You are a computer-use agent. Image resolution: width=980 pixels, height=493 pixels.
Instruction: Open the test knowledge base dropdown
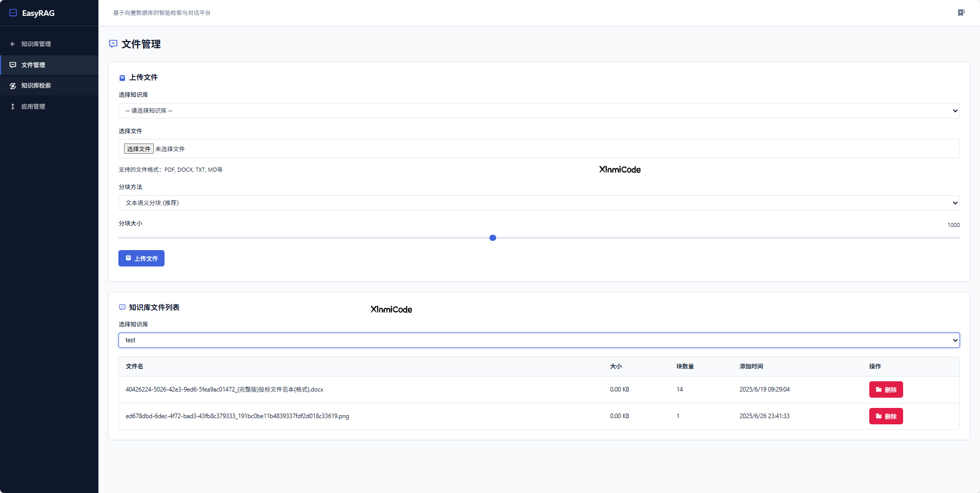[x=539, y=340]
